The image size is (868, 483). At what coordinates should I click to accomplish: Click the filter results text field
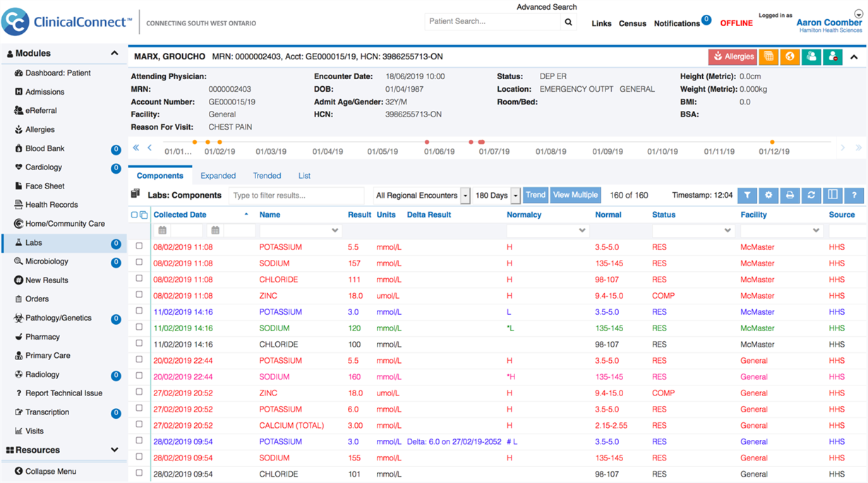[296, 196]
